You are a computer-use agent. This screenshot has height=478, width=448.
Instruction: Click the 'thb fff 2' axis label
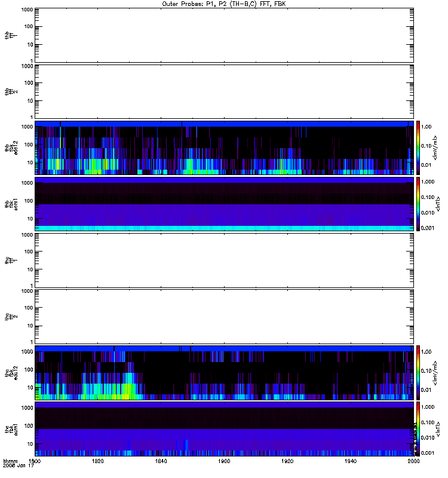click(11, 91)
